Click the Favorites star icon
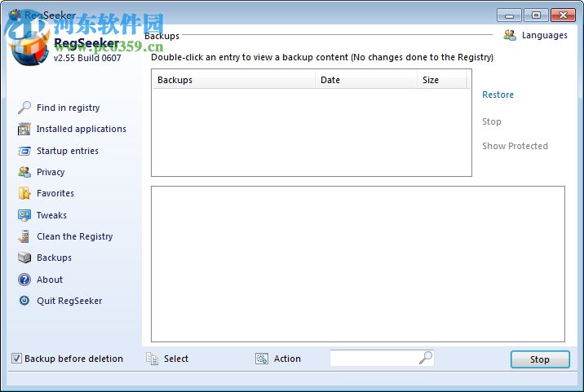Image resolution: width=584 pixels, height=392 pixels. pos(24,193)
